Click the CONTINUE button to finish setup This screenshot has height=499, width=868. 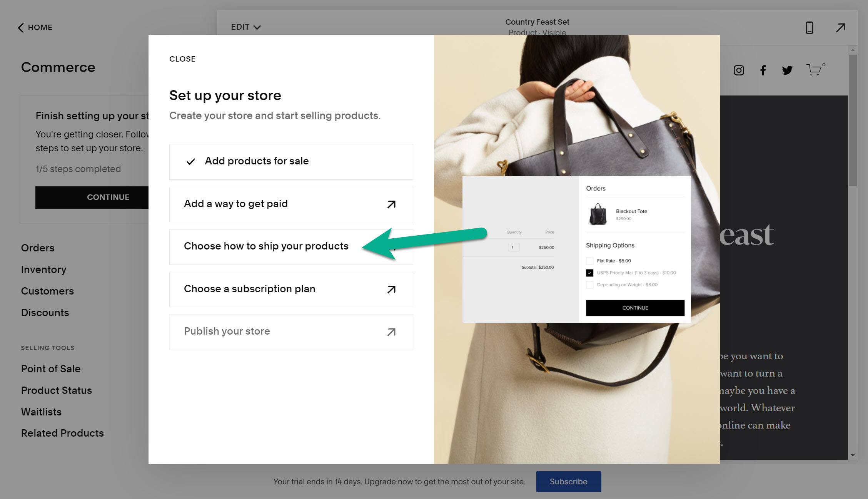pyautogui.click(x=108, y=197)
